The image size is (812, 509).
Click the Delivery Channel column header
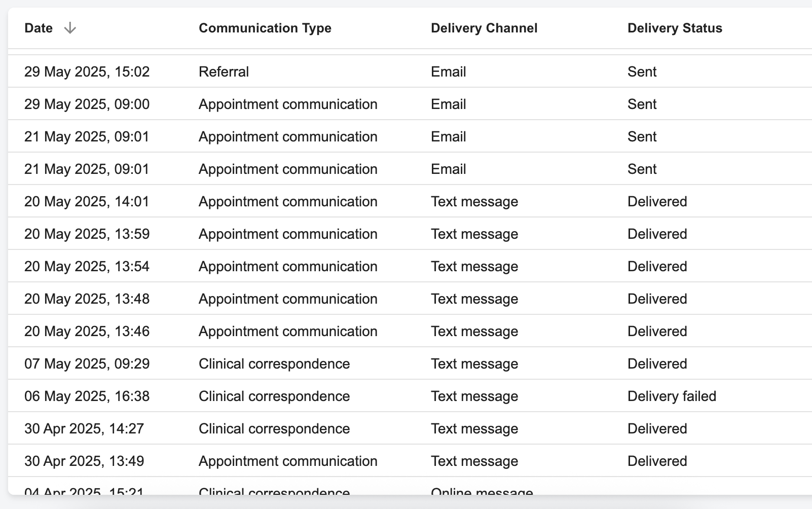tap(484, 28)
